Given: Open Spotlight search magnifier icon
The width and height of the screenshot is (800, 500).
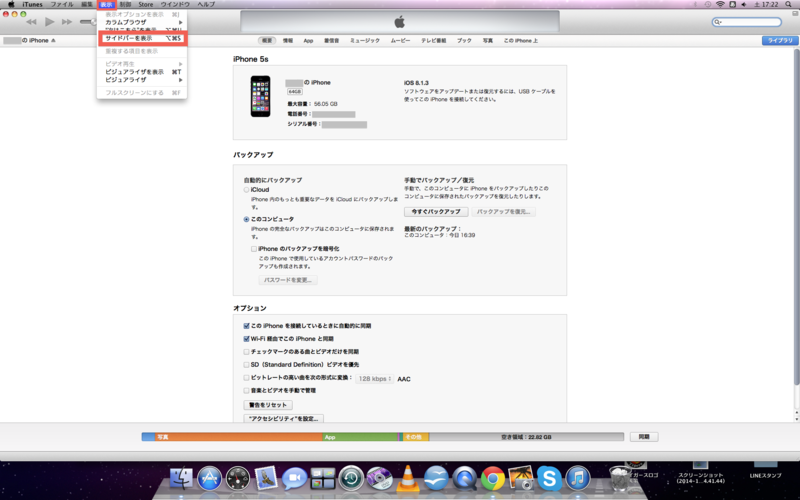Looking at the screenshot, I should [x=789, y=4].
